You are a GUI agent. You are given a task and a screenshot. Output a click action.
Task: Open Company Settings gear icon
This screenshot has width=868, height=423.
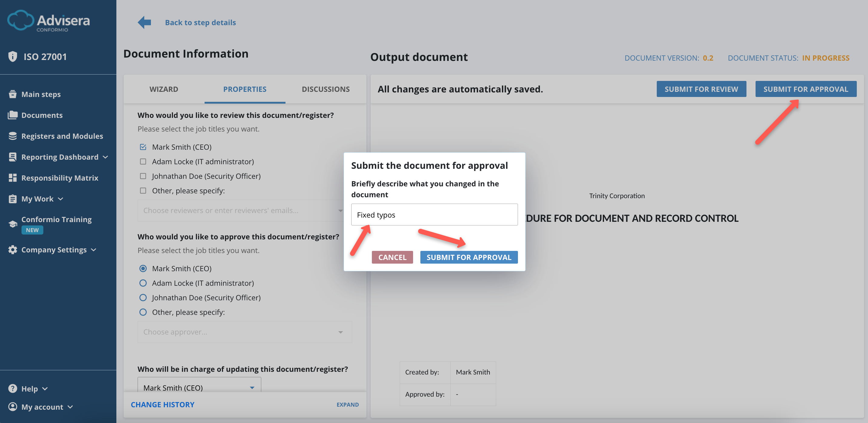[12, 250]
